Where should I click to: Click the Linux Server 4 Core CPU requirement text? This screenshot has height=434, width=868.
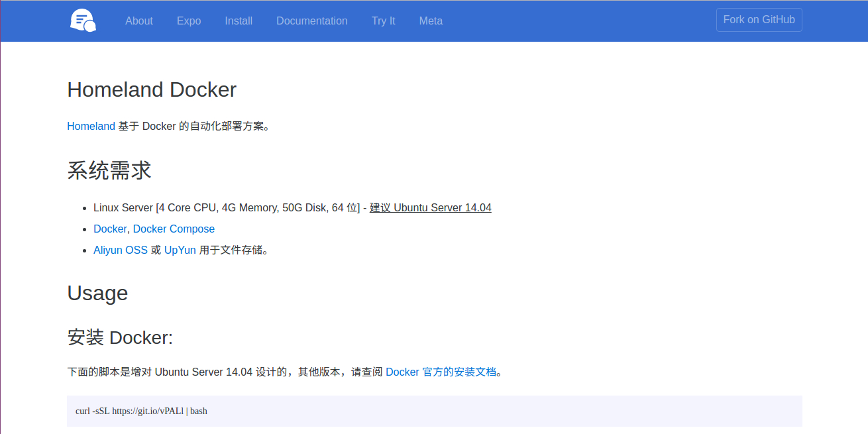pos(227,207)
